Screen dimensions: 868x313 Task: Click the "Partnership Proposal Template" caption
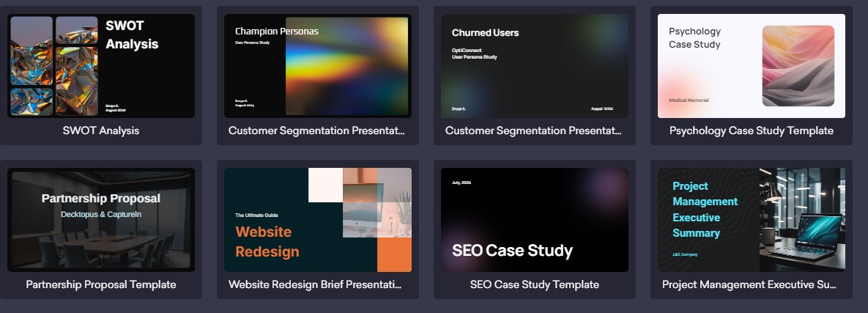click(x=101, y=284)
